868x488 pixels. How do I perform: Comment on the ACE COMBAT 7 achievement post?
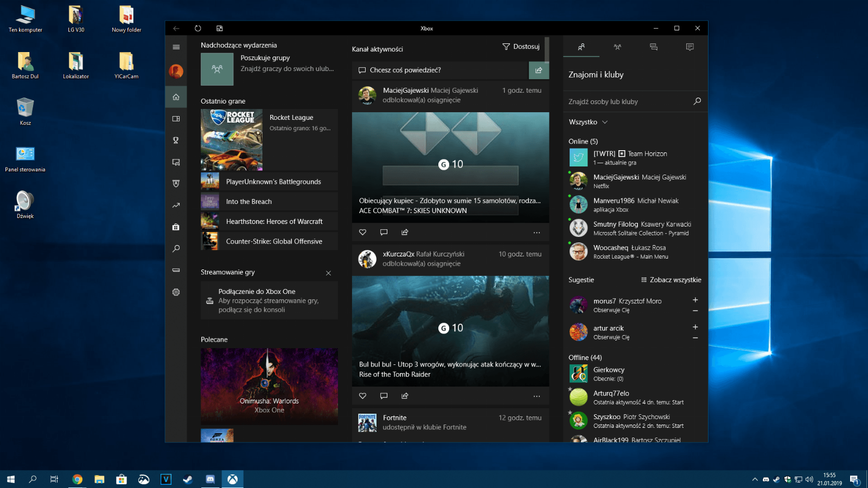384,232
